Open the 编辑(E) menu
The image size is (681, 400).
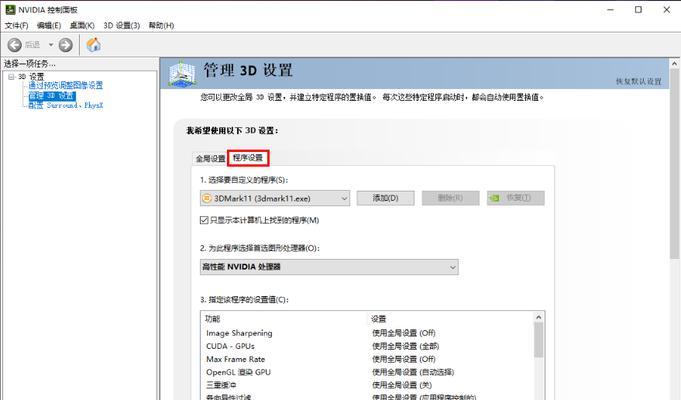tap(49, 26)
